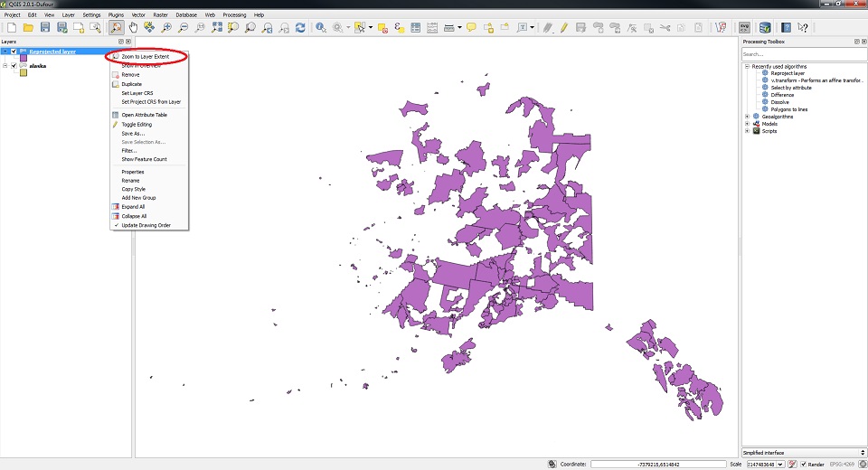Click the What's This cursor help icon
The image size is (868, 470).
(803, 27)
